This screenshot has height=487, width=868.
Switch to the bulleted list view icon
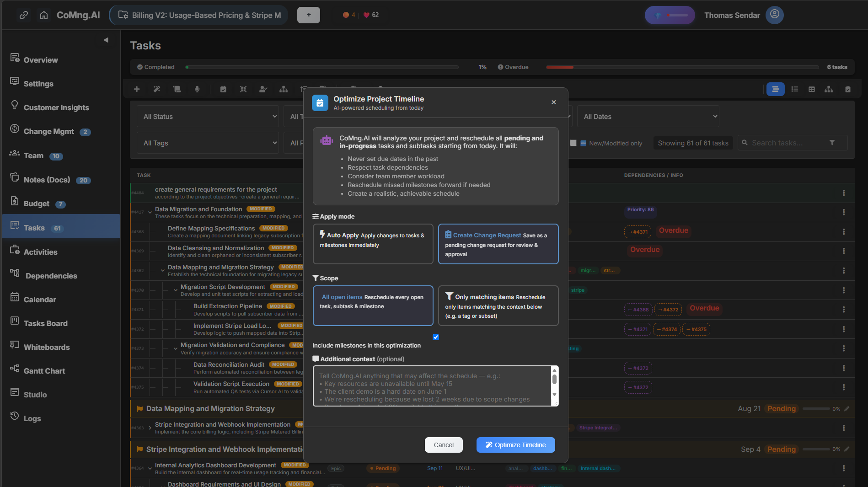[x=795, y=89]
